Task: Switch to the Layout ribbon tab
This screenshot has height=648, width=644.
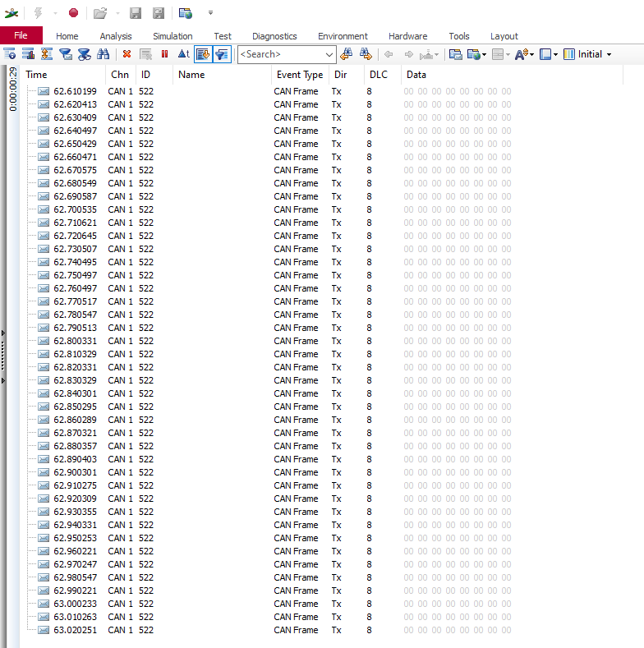Action: pyautogui.click(x=504, y=36)
